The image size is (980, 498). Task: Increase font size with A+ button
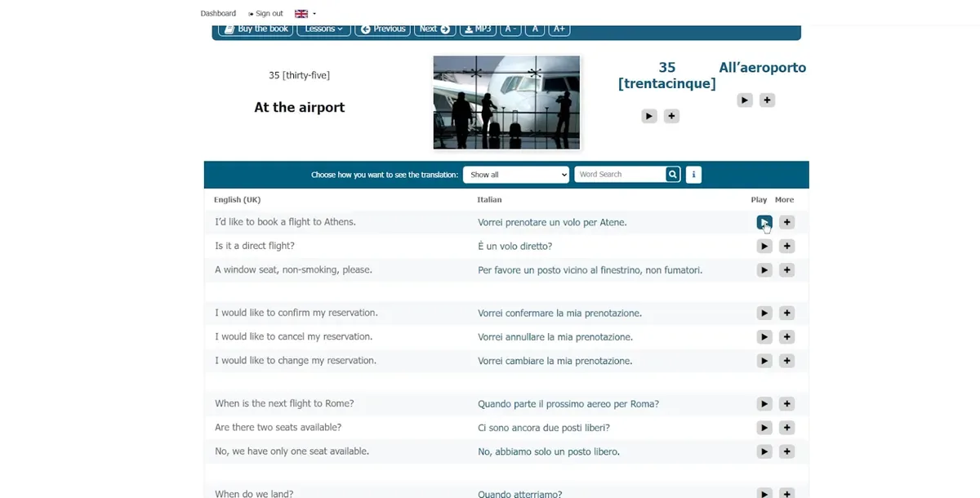tap(559, 29)
